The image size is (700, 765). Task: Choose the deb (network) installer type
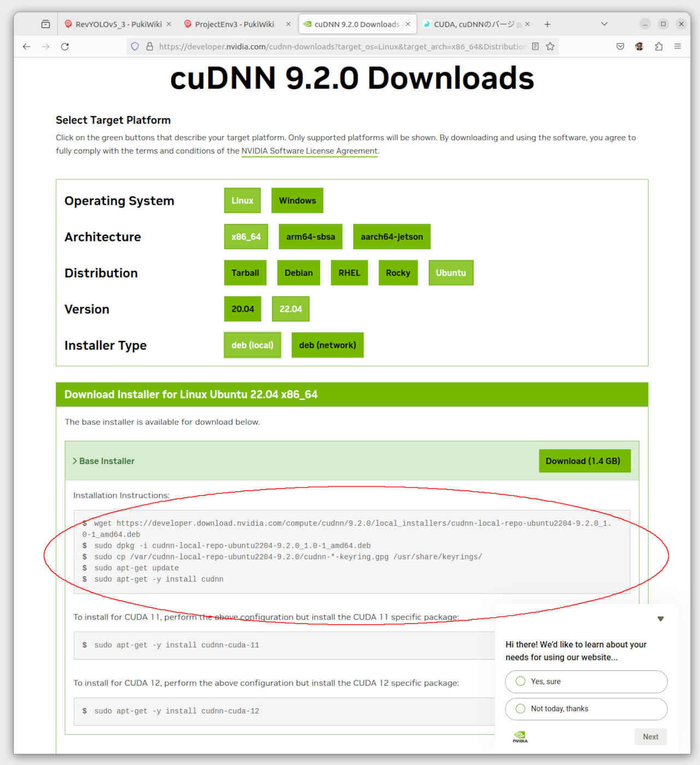(327, 345)
